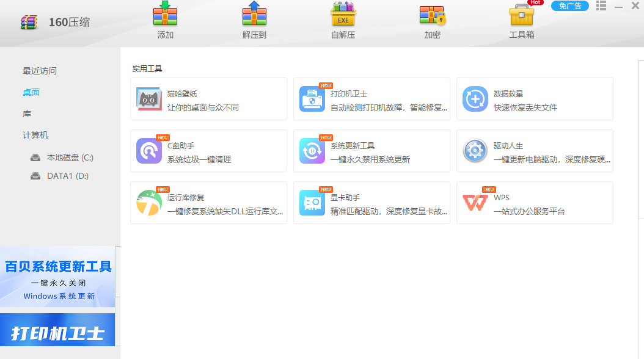Open the 解压到 (Extract to) tool
644x359 pixels.
[x=254, y=14]
